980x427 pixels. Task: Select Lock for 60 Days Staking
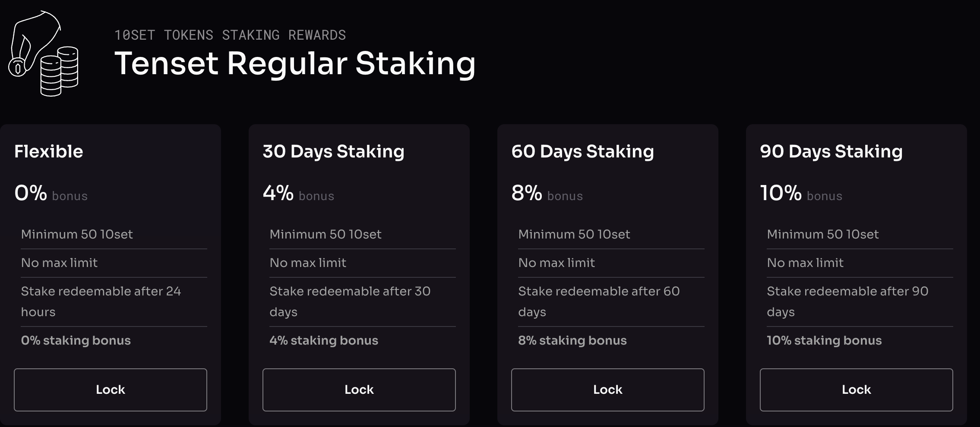click(608, 389)
